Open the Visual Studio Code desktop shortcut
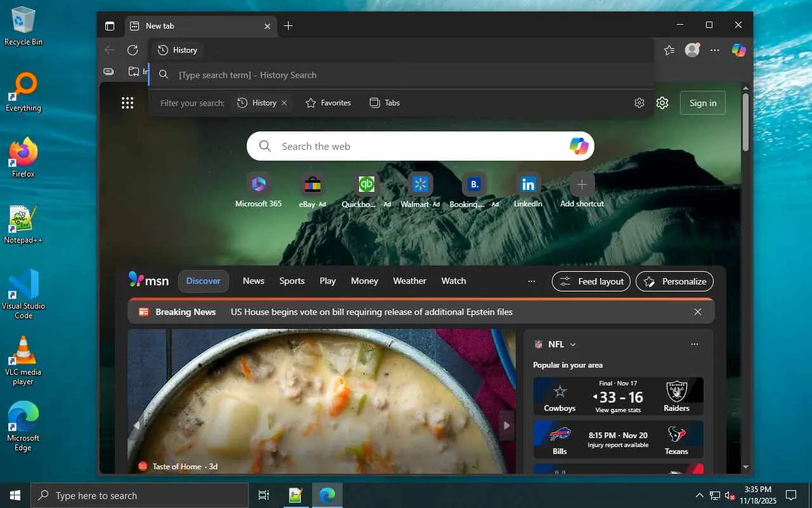The width and height of the screenshot is (812, 508). [x=23, y=294]
